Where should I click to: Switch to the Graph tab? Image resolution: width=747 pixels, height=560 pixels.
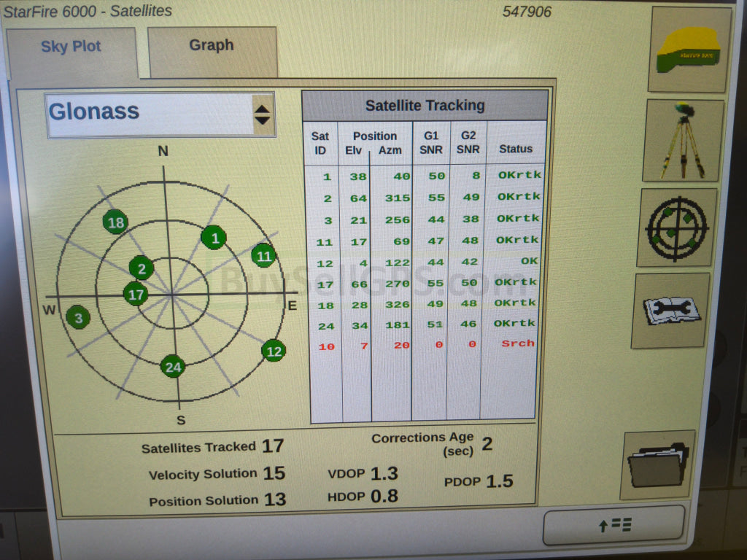point(212,46)
